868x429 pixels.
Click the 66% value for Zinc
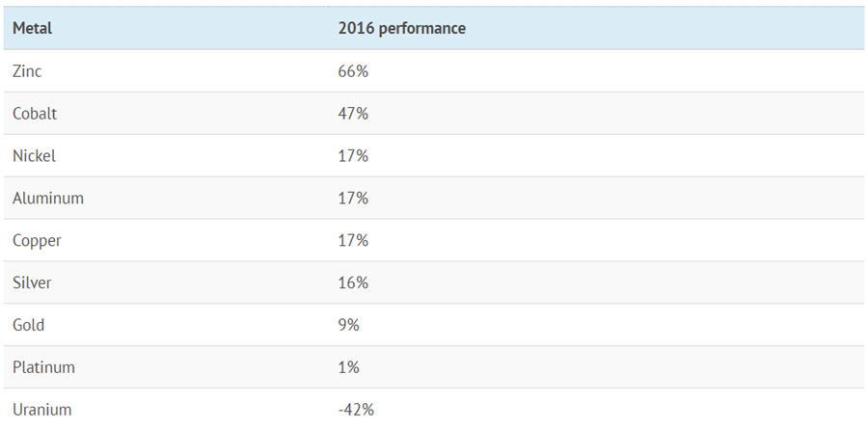(353, 71)
